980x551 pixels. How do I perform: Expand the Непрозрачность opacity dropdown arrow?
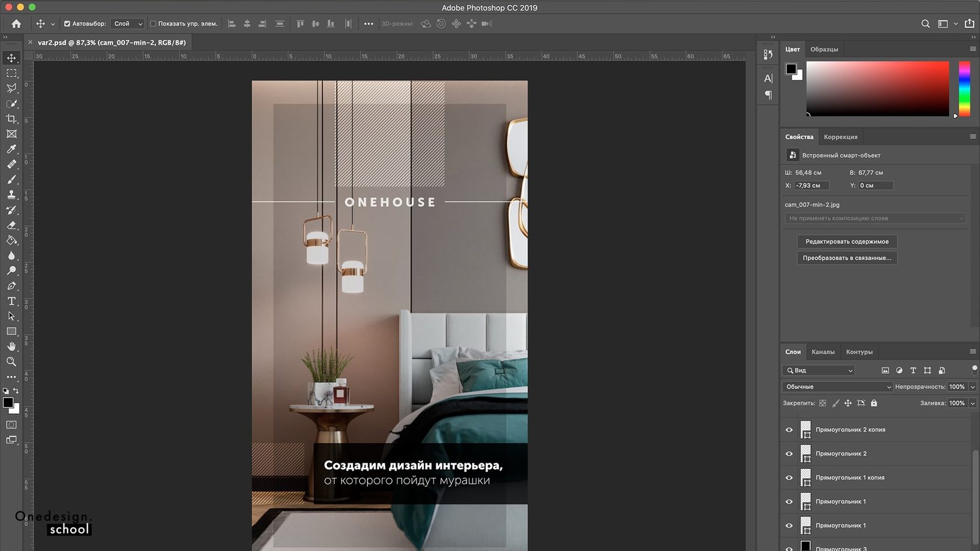[972, 387]
